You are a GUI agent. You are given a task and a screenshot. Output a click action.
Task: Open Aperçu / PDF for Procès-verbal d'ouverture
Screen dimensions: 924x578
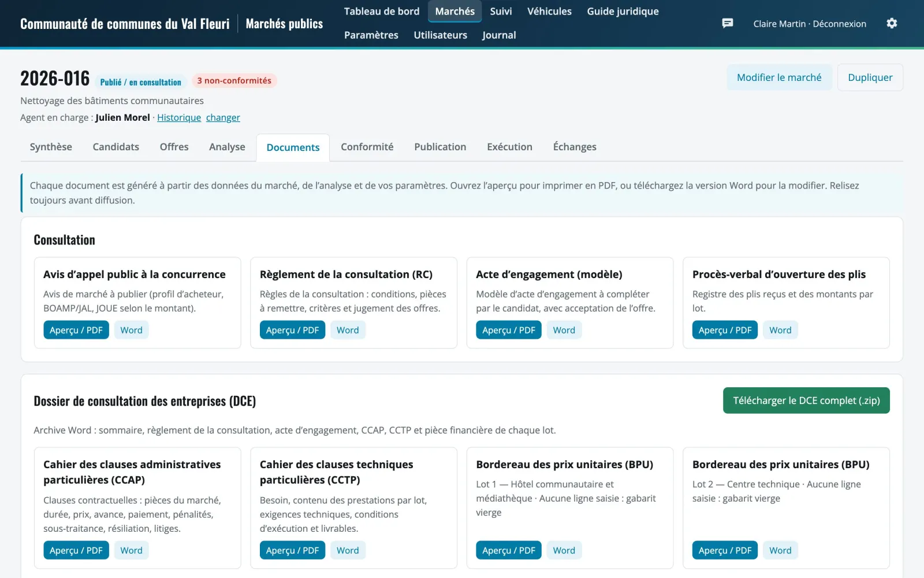tap(725, 330)
